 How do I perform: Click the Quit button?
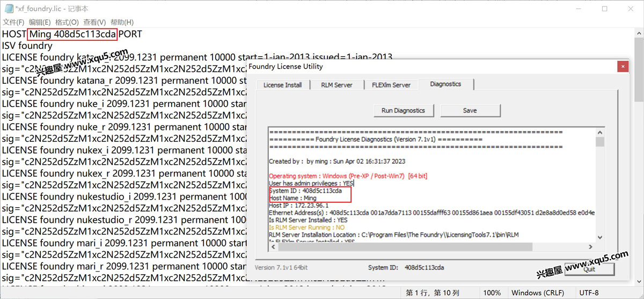[x=589, y=269]
